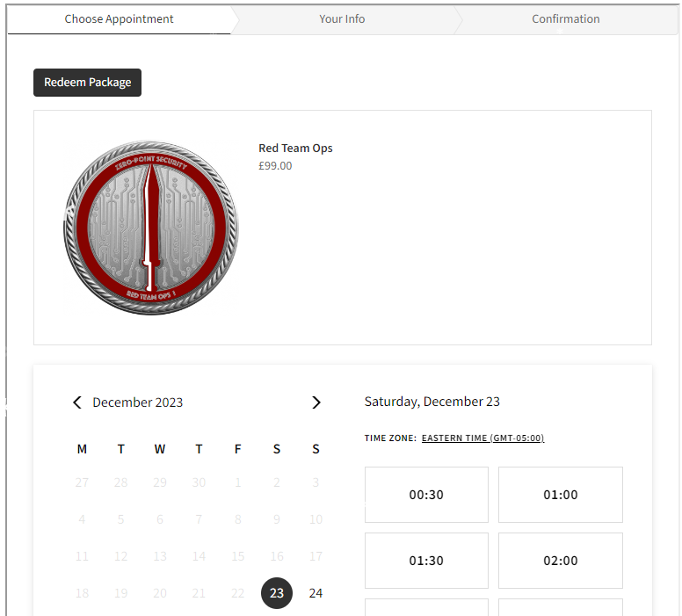Click disabled date 7 in calendar
The height and width of the screenshot is (616, 682).
(199, 519)
